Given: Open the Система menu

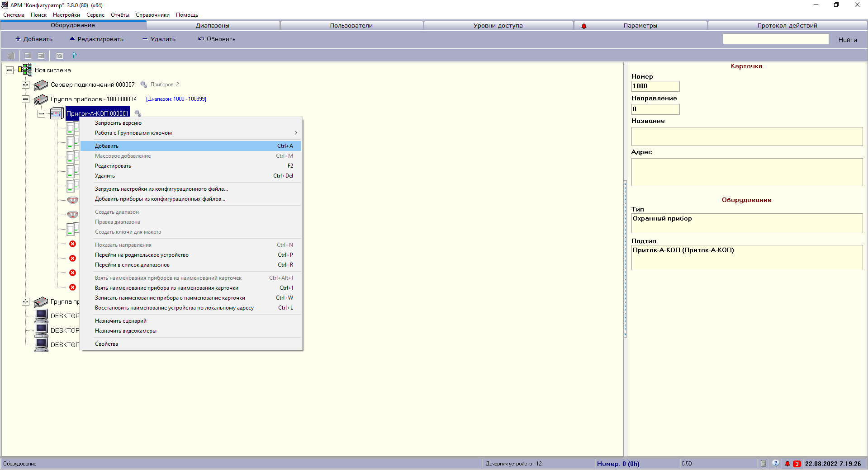Looking at the screenshot, I should point(14,15).
